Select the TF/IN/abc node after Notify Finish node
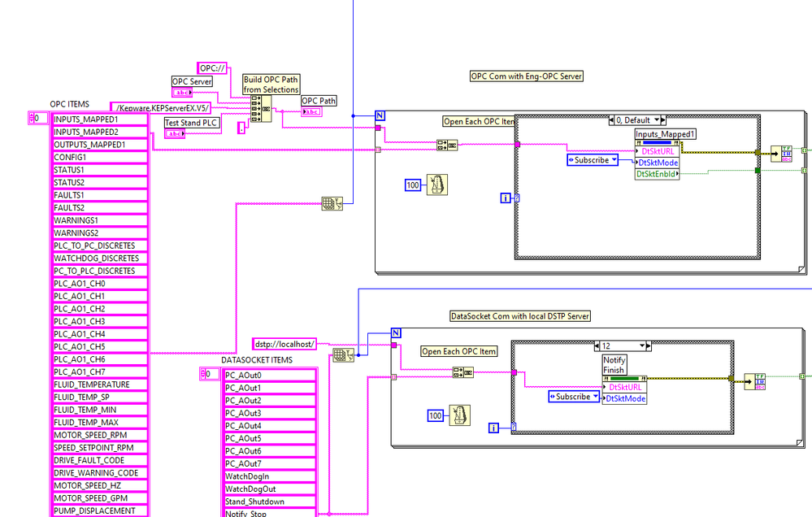Viewport: 812px width, 517px height. (754, 382)
